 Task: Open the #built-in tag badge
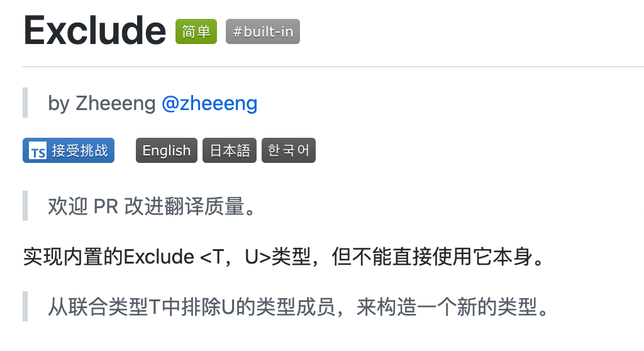coord(263,31)
